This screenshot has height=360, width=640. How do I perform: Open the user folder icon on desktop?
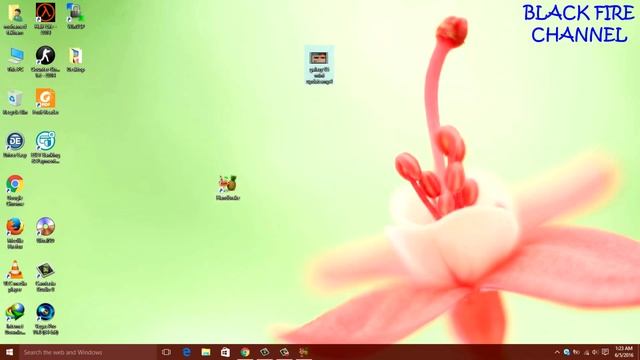click(15, 18)
